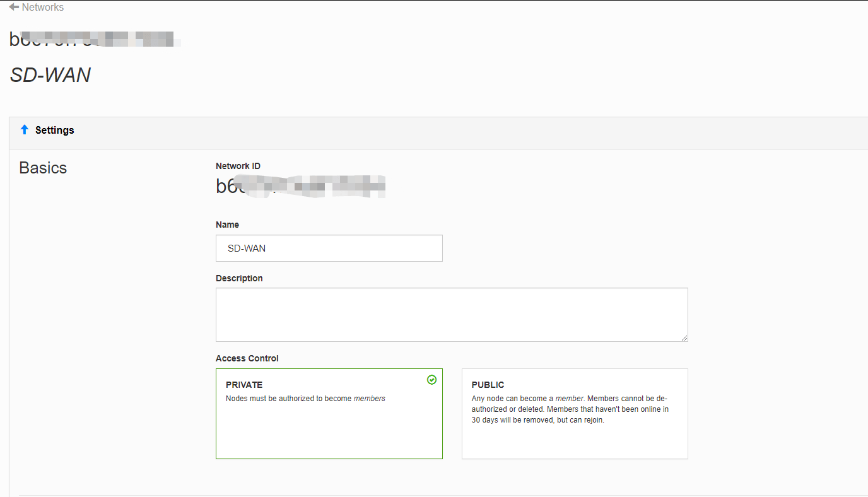The image size is (868, 497).
Task: Select PUBLIC access control option
Action: click(575, 414)
